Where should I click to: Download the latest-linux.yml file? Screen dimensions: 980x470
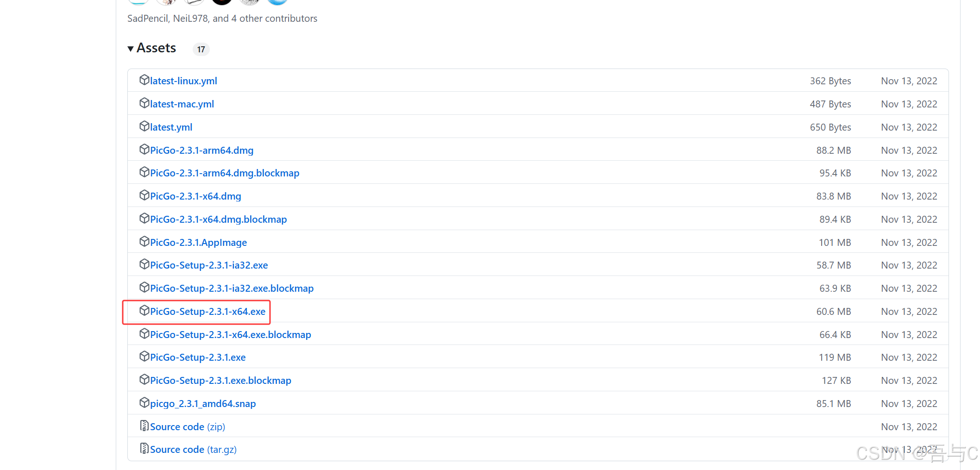pos(183,81)
